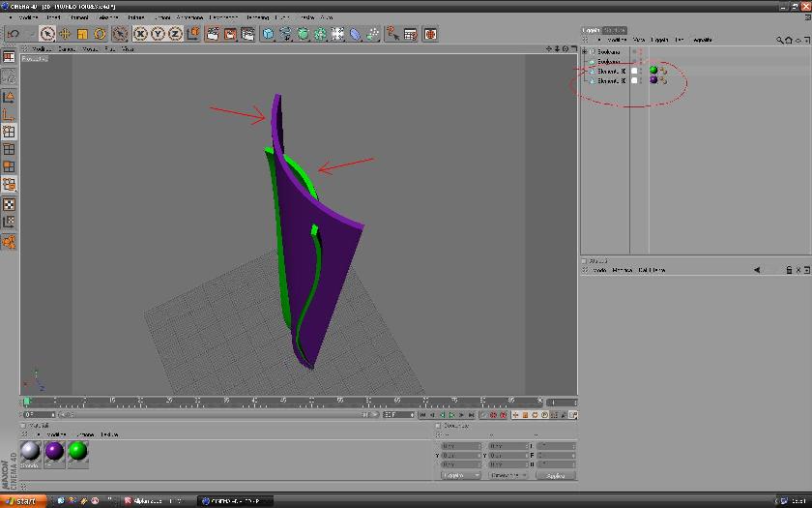This screenshot has height=508, width=812.
Task: Toggle the X axis lock
Action: [x=140, y=34]
